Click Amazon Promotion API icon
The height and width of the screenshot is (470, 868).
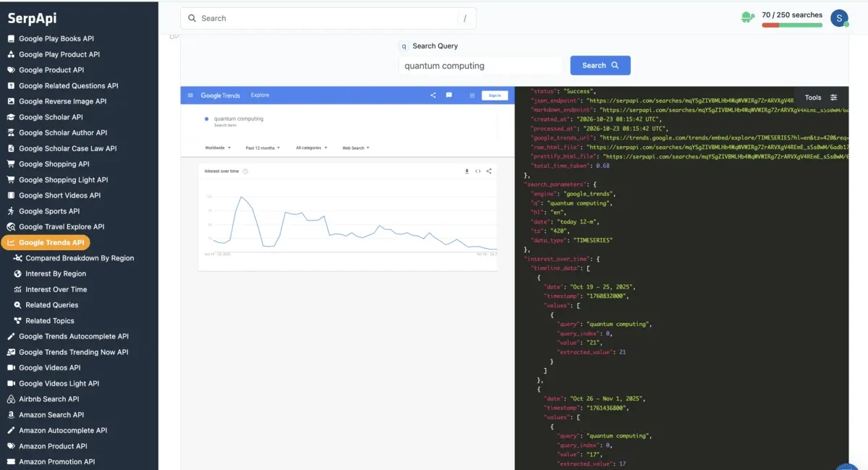click(11, 461)
